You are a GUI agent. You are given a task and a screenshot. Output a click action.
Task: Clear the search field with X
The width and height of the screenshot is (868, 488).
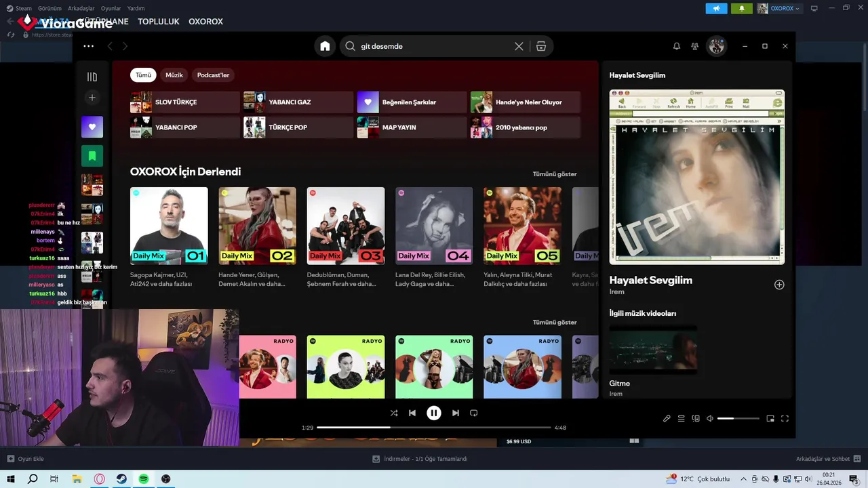pyautogui.click(x=519, y=46)
